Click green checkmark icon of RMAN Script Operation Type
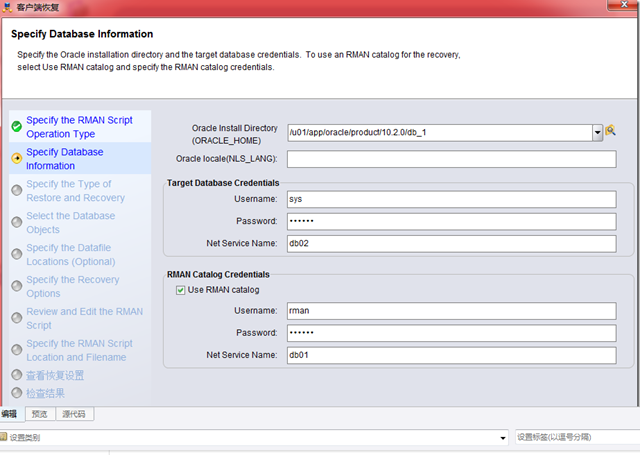640x455 pixels. [x=17, y=127]
